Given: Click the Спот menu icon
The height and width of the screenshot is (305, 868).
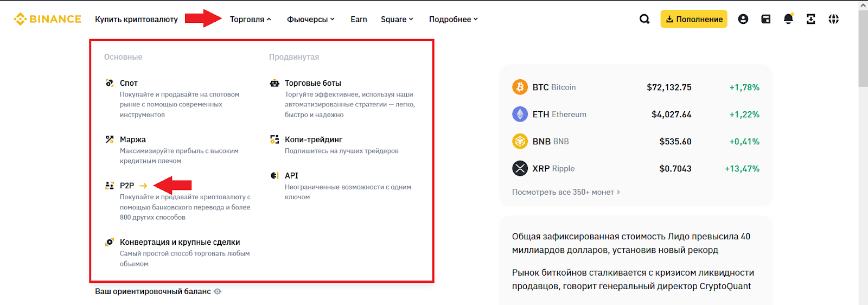Looking at the screenshot, I should point(110,83).
